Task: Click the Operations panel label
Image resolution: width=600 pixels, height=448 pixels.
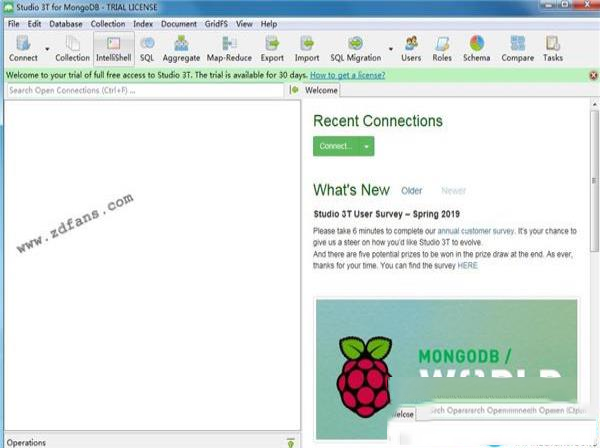Action: pyautogui.click(x=26, y=443)
